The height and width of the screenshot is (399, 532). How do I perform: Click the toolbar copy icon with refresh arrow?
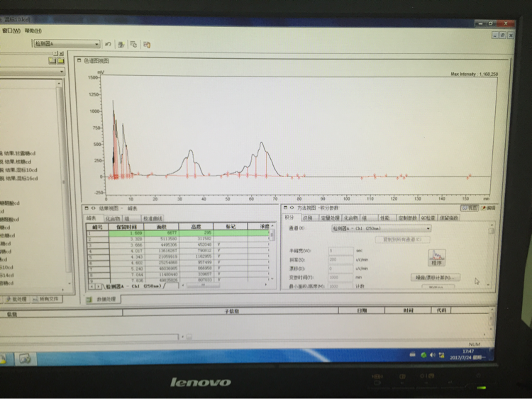[x=133, y=45]
